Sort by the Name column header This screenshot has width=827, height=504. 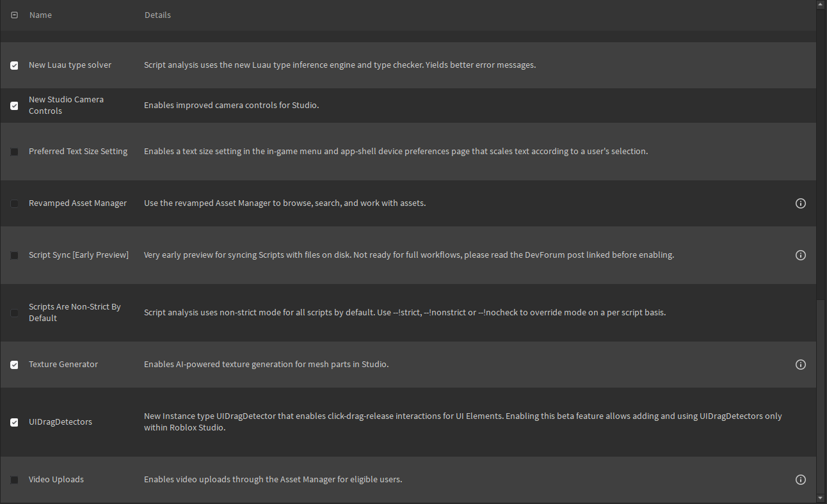pos(40,15)
